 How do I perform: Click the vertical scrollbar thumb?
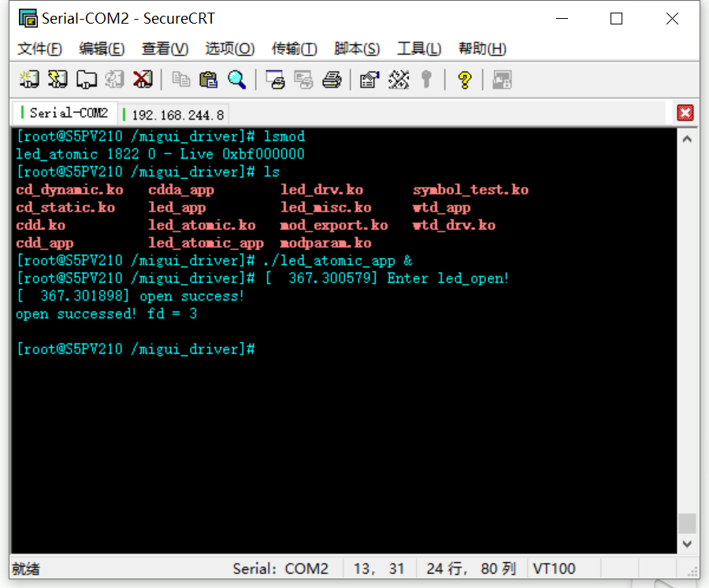click(687, 523)
